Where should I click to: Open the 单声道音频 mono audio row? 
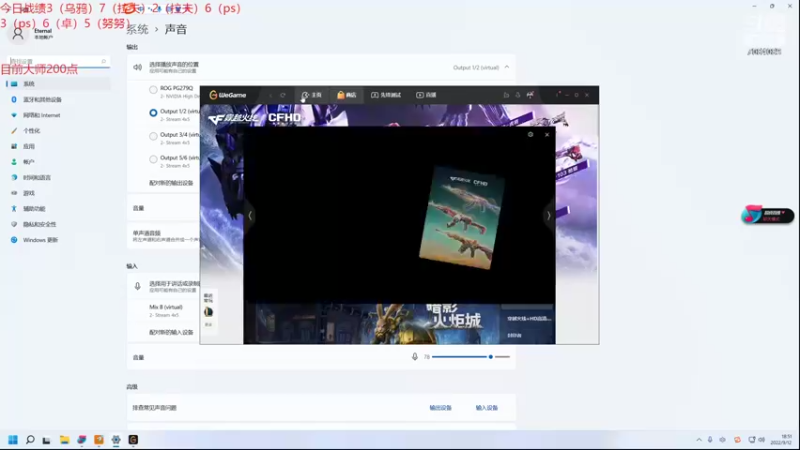(x=163, y=236)
